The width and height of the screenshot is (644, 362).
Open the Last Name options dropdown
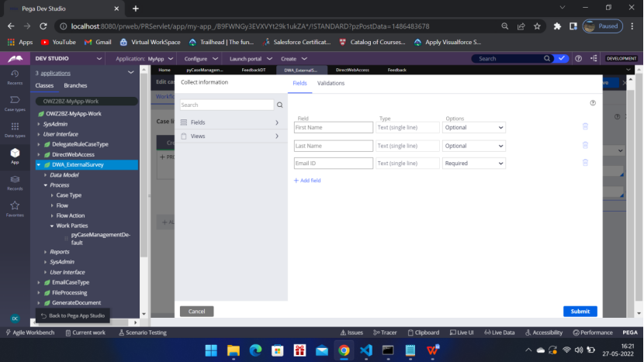pyautogui.click(x=473, y=146)
